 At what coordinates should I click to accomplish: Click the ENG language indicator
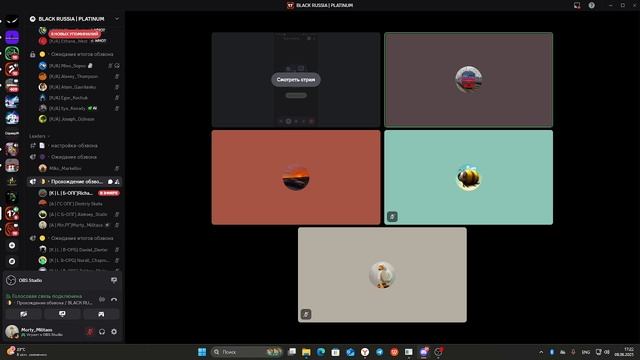point(586,352)
